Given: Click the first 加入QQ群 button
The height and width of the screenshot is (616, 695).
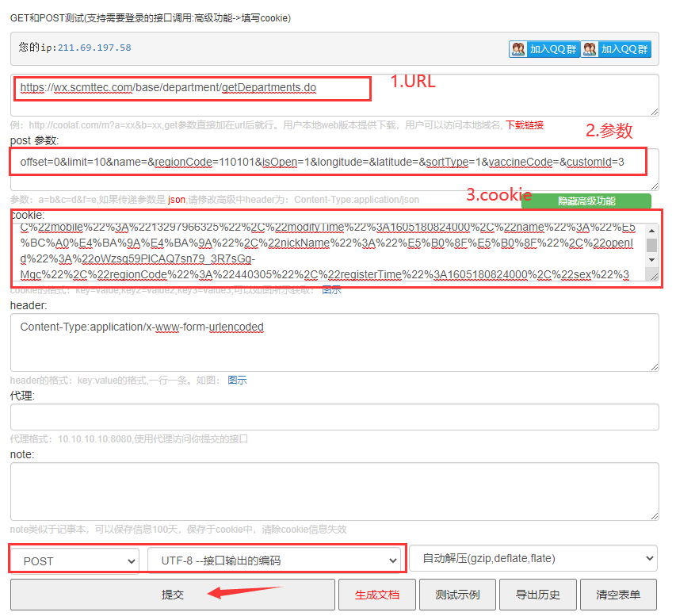Looking at the screenshot, I should click(544, 49).
